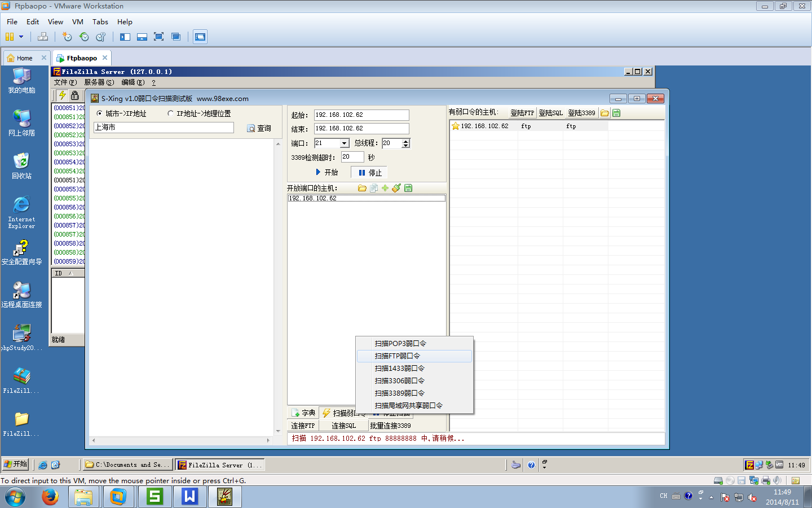812x508 pixels.
Task: Open VMware Tabs menu
Action: tap(100, 21)
